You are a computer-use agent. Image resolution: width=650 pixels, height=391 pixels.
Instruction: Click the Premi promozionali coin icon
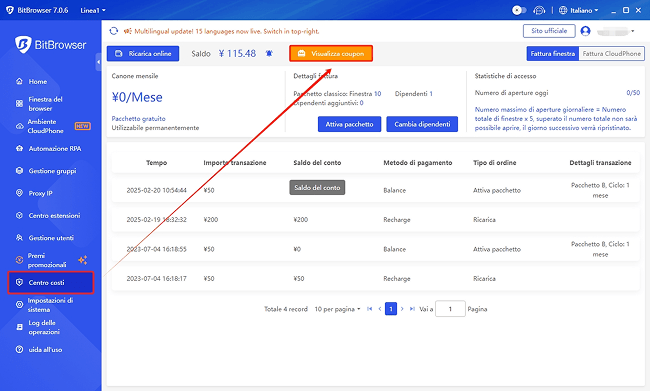tap(19, 260)
